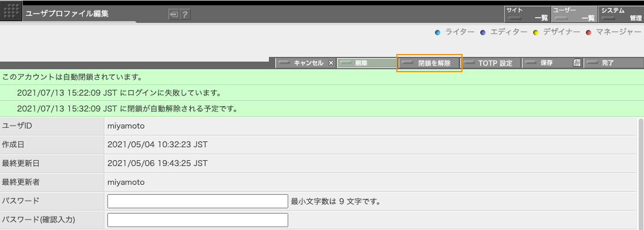This screenshot has width=644, height=230.
Task: Click the ユーザID label
Action: point(17,126)
